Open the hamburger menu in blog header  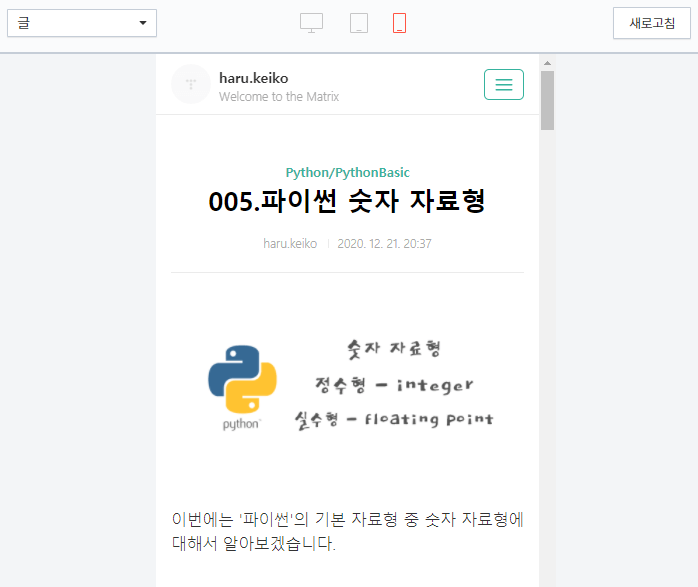[x=504, y=85]
